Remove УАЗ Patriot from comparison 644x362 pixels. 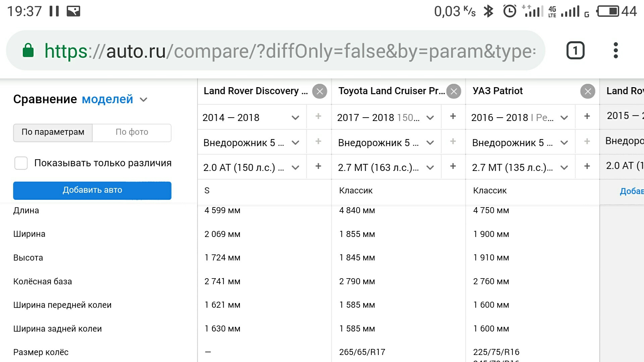(587, 91)
